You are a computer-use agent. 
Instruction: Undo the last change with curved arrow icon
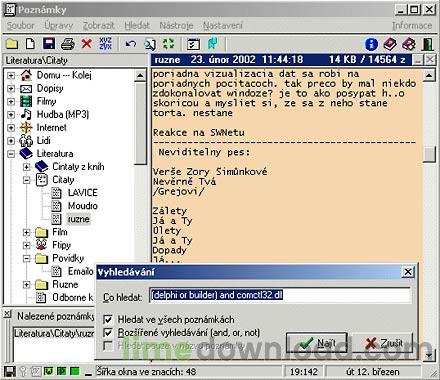coord(131,44)
